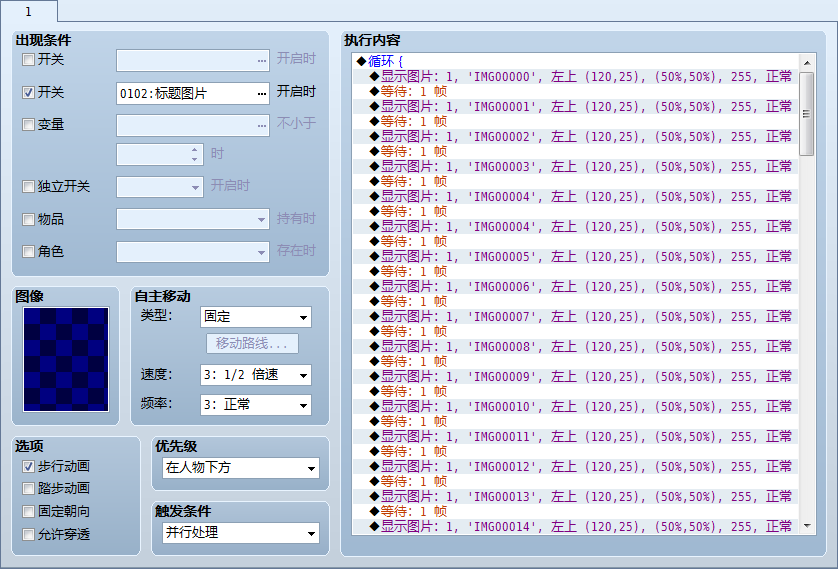Select the 显示图片 'IMG00007' command
Screen dimensions: 838x569
pyautogui.click(x=576, y=316)
